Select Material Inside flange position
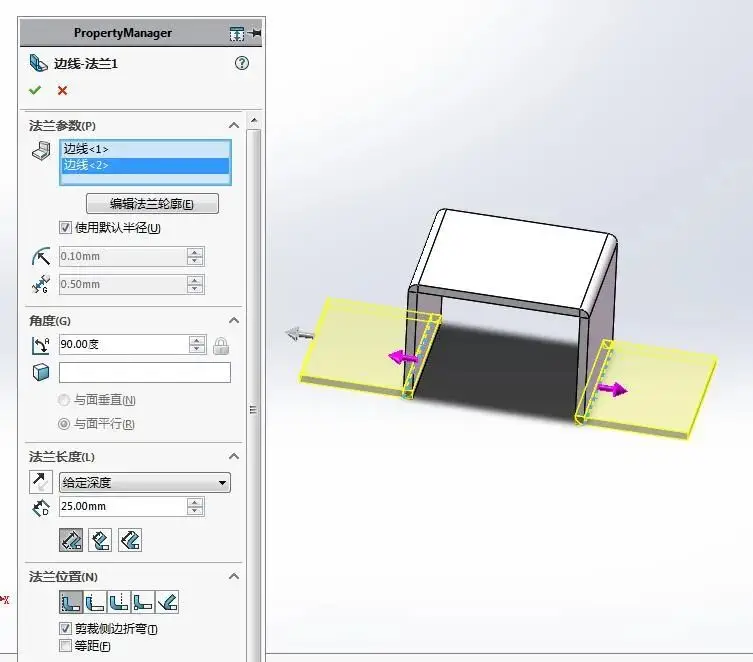The image size is (753, 662). (x=71, y=602)
